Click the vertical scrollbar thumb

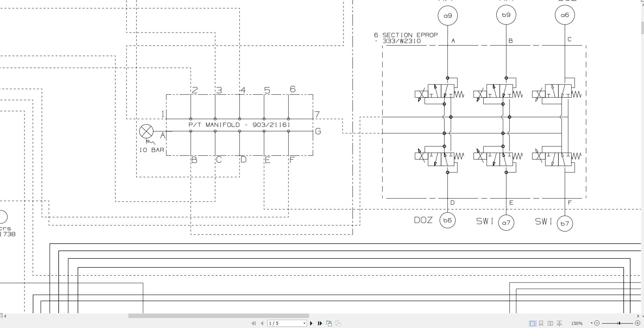(642, 28)
